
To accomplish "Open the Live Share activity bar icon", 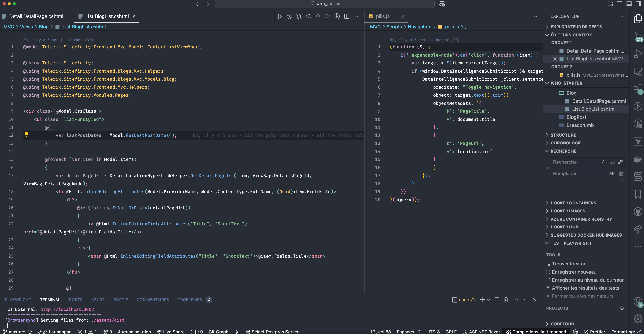I will click(x=638, y=229).
